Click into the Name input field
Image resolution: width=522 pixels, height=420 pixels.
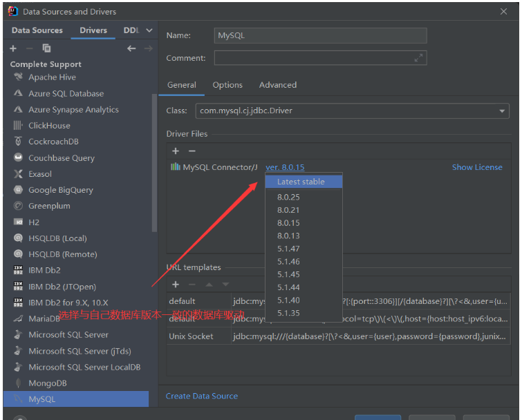click(x=320, y=35)
